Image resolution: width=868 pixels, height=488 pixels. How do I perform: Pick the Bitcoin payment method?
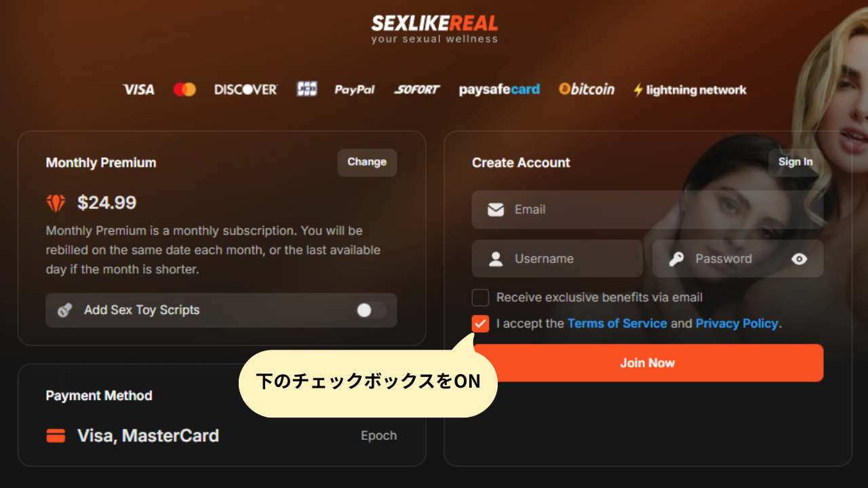tap(587, 89)
